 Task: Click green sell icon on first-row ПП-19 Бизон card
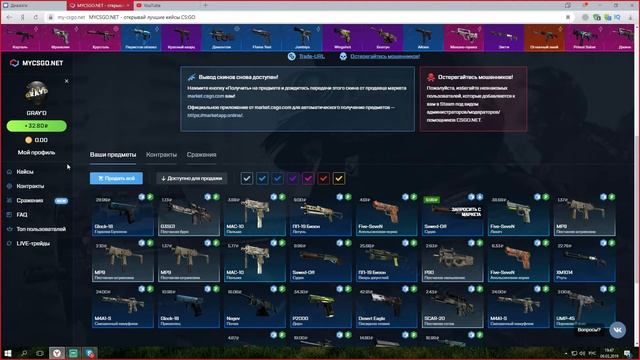[x=348, y=197]
